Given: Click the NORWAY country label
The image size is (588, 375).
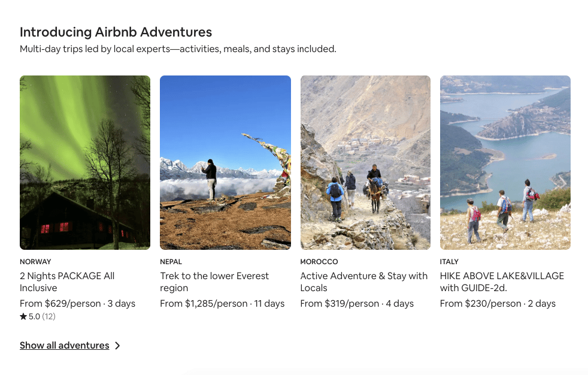Looking at the screenshot, I should (x=35, y=262).
